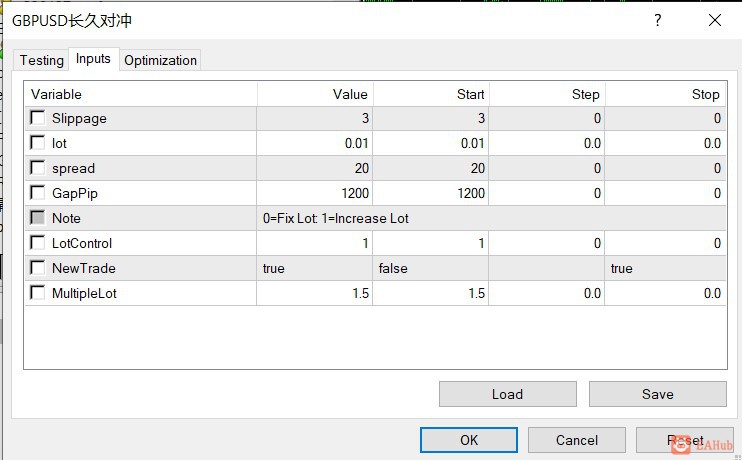The image size is (742, 460).
Task: Click the Start column header
Action: (x=431, y=94)
